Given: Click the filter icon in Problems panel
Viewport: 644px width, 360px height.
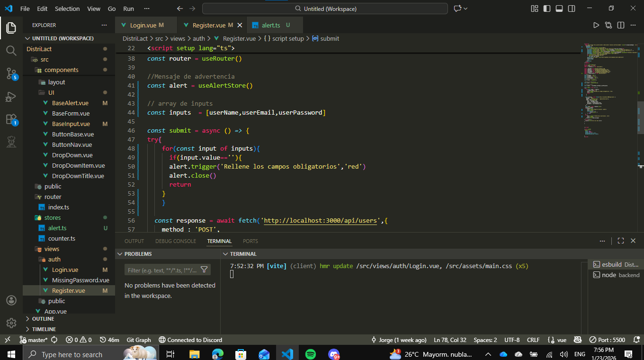Looking at the screenshot, I should point(204,270).
